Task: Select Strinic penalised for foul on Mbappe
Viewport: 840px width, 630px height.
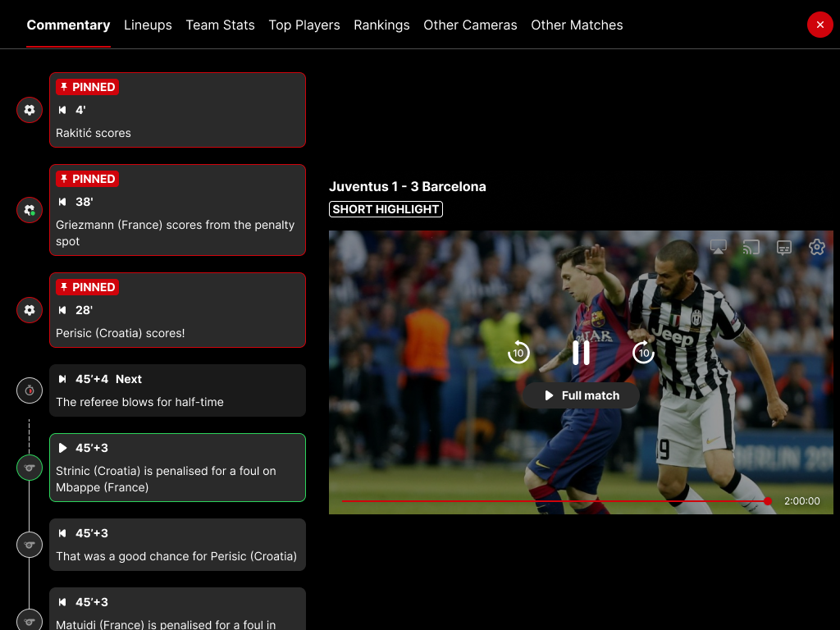Action: click(177, 468)
